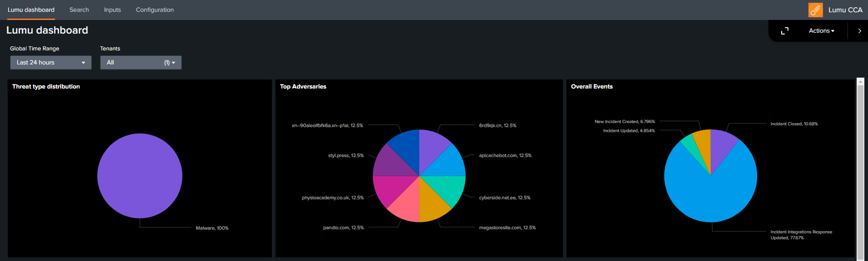Screen dimensions: 868x261
Task: Expand the Global Time Range dropdown
Action: pyautogui.click(x=51, y=63)
